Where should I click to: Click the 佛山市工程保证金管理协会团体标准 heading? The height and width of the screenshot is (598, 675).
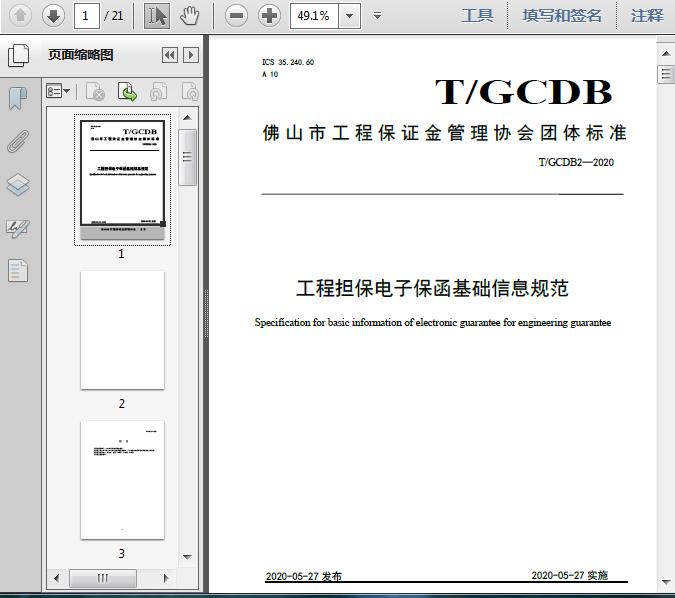444,133
